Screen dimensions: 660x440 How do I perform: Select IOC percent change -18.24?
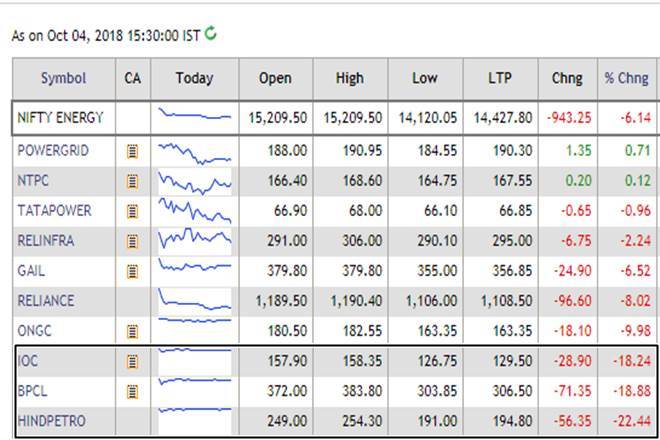point(632,361)
